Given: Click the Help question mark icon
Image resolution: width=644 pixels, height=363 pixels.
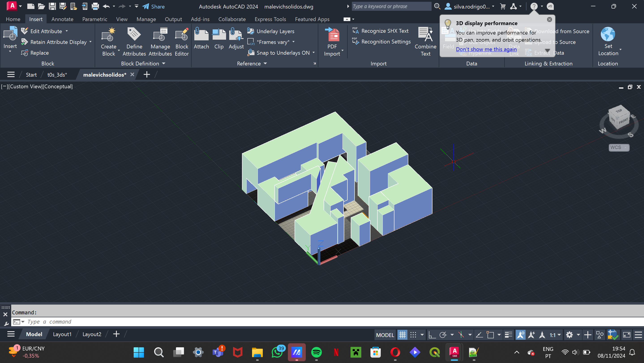Looking at the screenshot, I should click(x=534, y=6).
